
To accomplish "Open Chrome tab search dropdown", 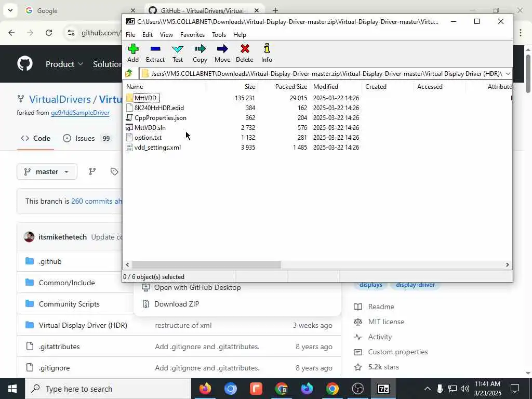I will click(10, 10).
